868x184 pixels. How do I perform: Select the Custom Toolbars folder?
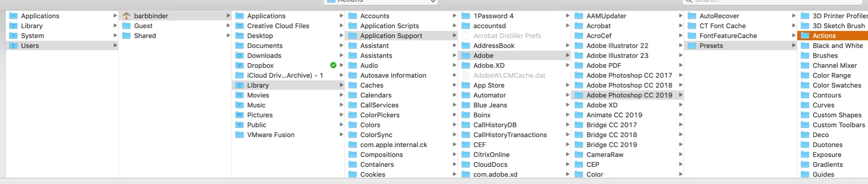833,125
